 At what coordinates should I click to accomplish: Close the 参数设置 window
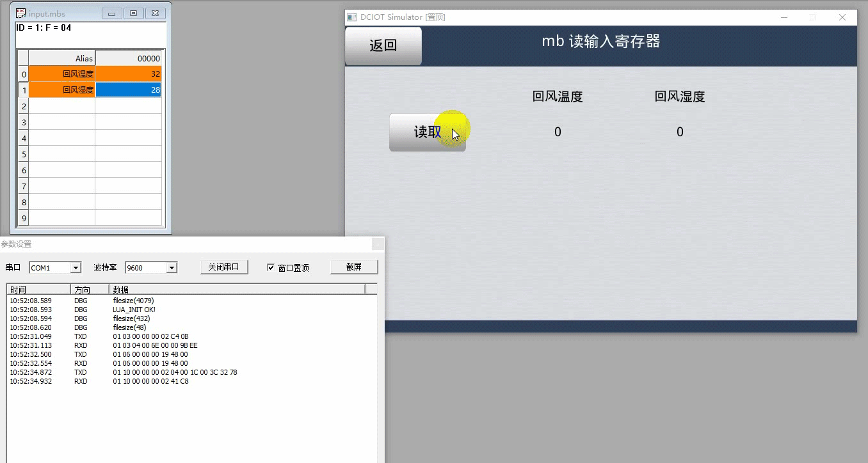click(x=378, y=244)
